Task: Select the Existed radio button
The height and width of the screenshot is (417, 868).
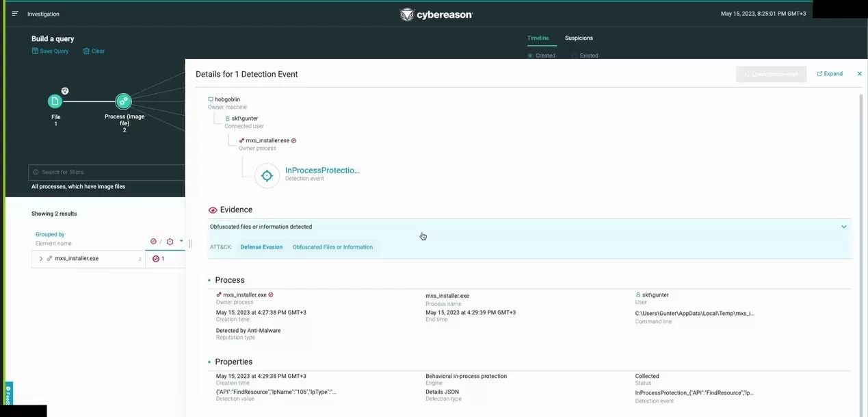Action: [x=575, y=55]
